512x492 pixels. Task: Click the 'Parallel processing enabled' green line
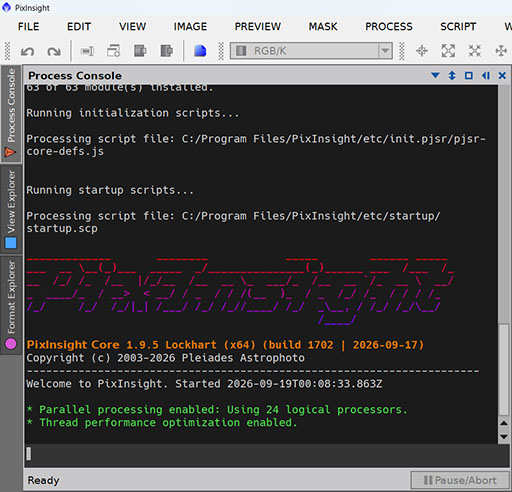click(x=217, y=410)
